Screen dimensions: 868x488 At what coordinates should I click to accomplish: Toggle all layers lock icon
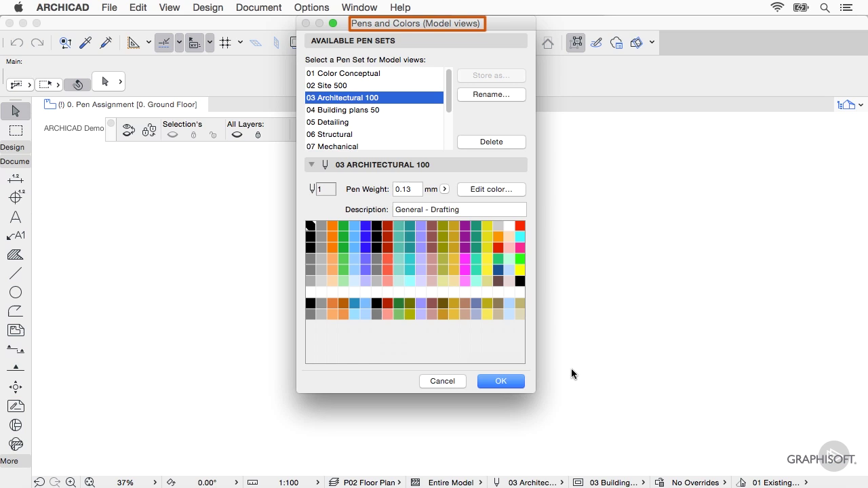[x=258, y=135]
